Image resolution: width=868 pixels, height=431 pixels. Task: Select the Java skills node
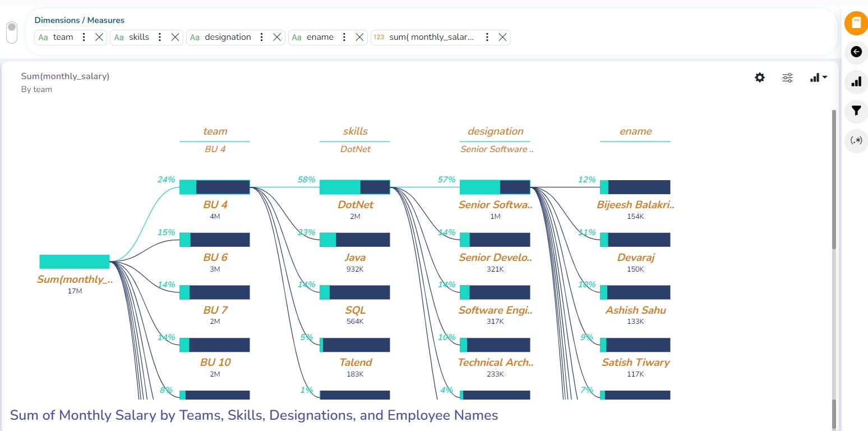pos(354,240)
